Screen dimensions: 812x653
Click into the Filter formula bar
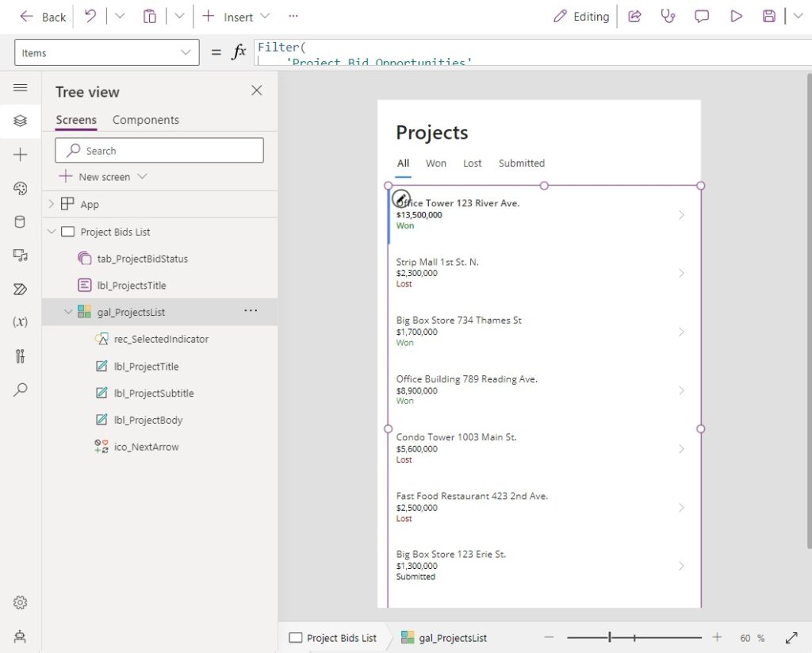[532, 52]
